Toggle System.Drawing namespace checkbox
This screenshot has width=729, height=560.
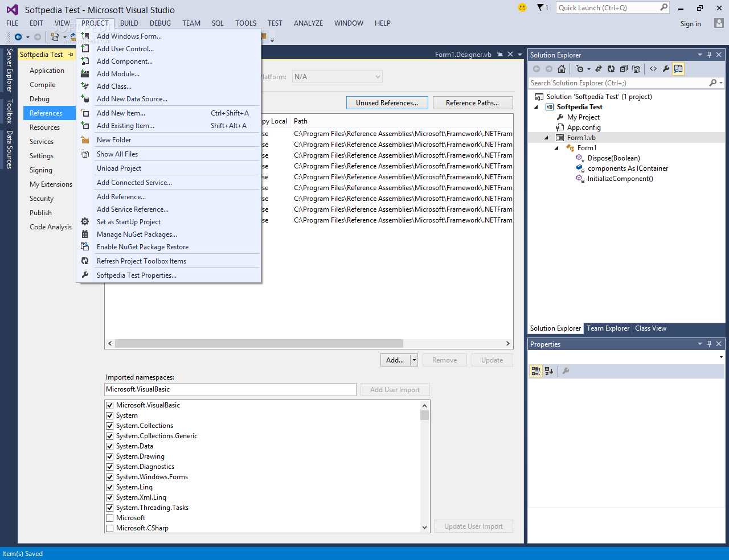(110, 456)
